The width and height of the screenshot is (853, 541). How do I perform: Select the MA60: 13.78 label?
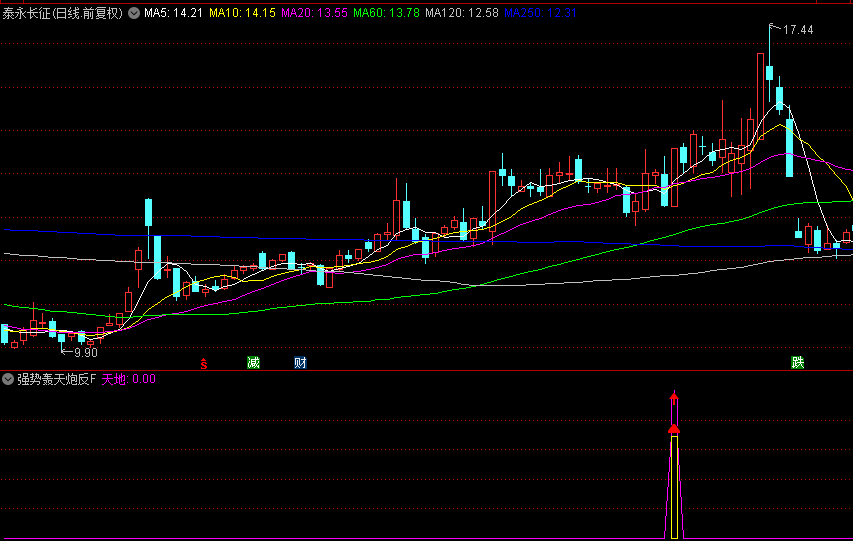click(x=386, y=13)
